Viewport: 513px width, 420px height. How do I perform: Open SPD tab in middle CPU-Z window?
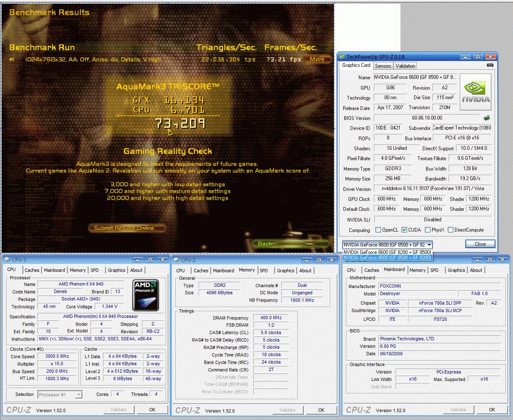coord(264,271)
